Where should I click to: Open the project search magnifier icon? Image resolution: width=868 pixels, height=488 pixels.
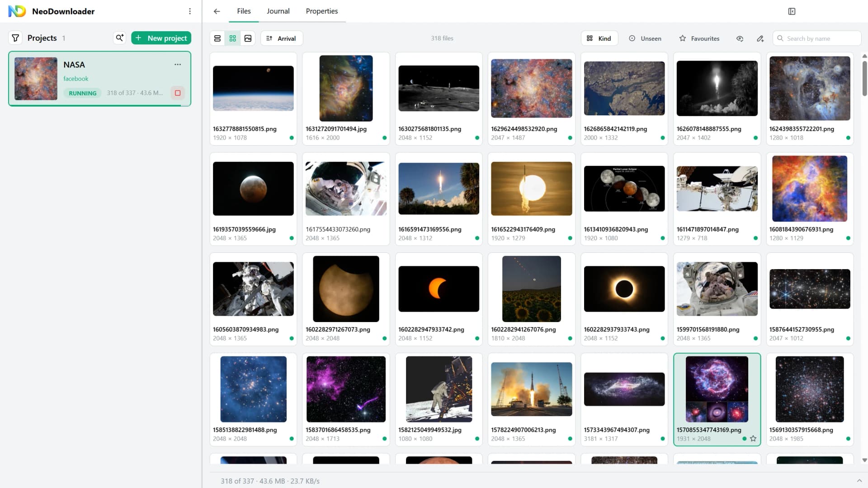(119, 38)
